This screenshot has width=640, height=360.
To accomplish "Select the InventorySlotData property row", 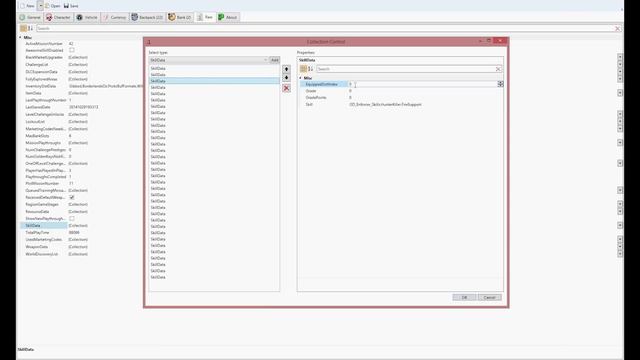I will [x=40, y=86].
